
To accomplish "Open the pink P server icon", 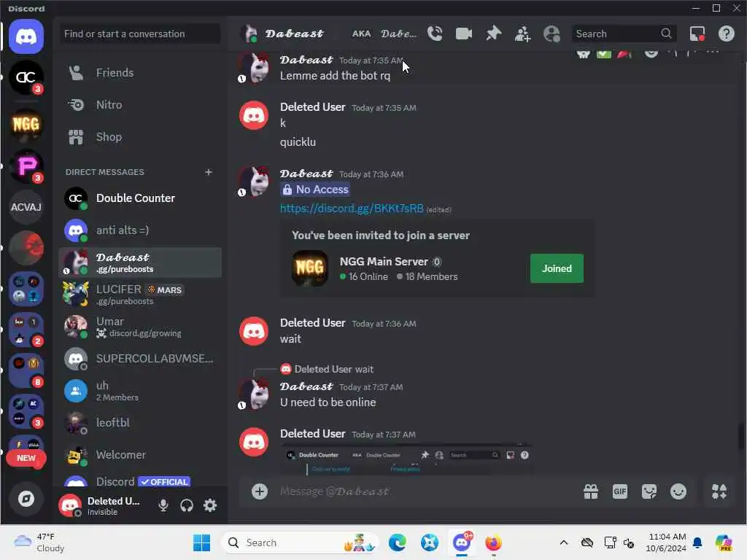I will click(x=26, y=166).
